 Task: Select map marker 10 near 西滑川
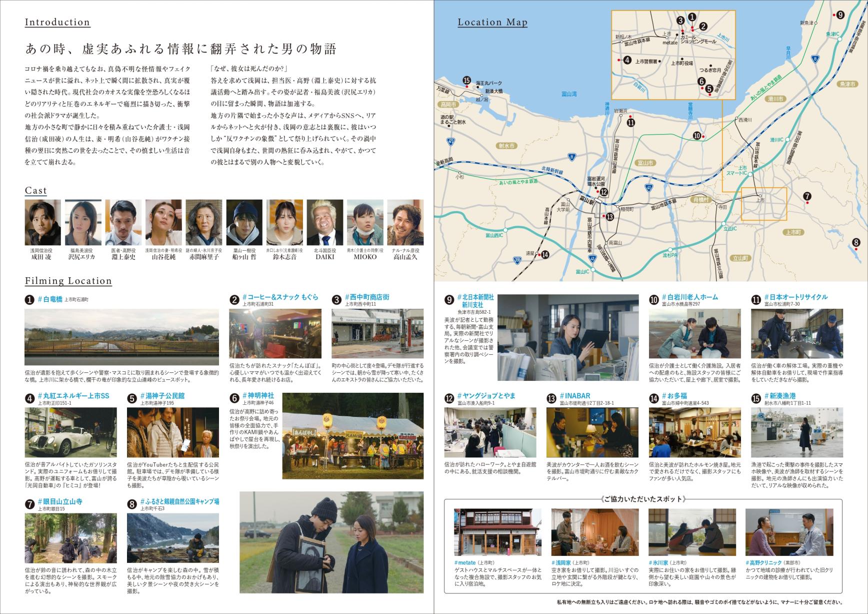click(x=697, y=136)
